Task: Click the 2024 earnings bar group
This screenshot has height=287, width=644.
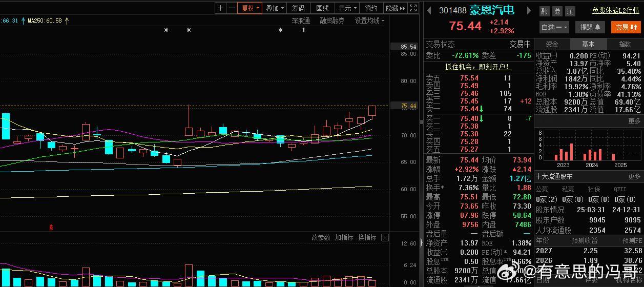Action: coord(592,154)
